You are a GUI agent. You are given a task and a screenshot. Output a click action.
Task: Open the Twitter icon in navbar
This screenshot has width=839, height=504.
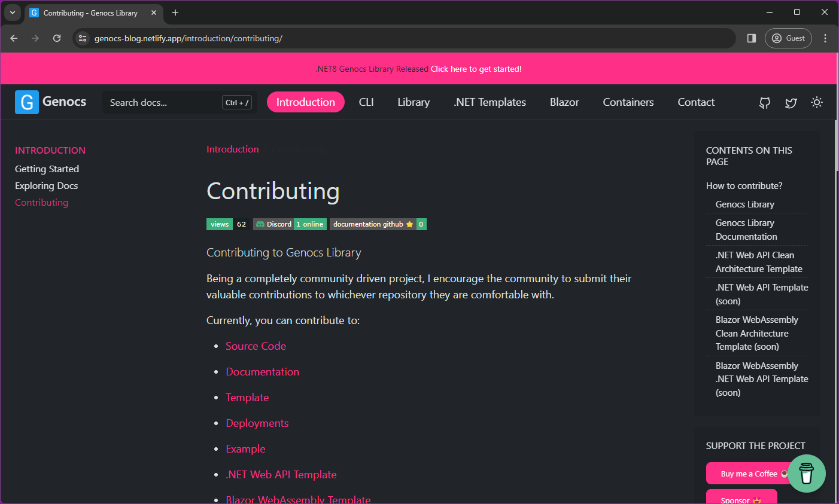[791, 103]
